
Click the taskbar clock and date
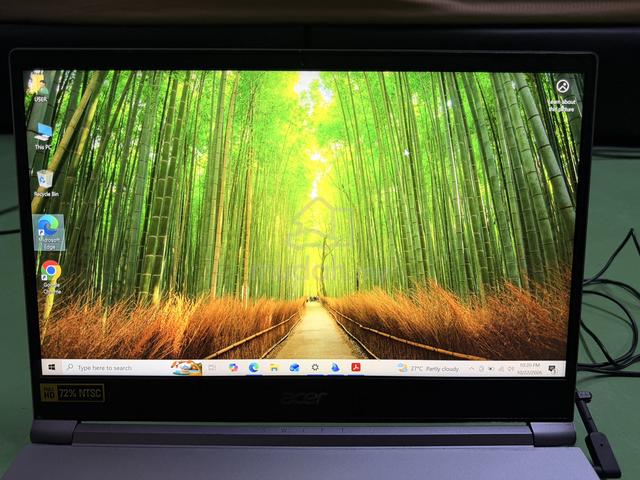(529, 369)
